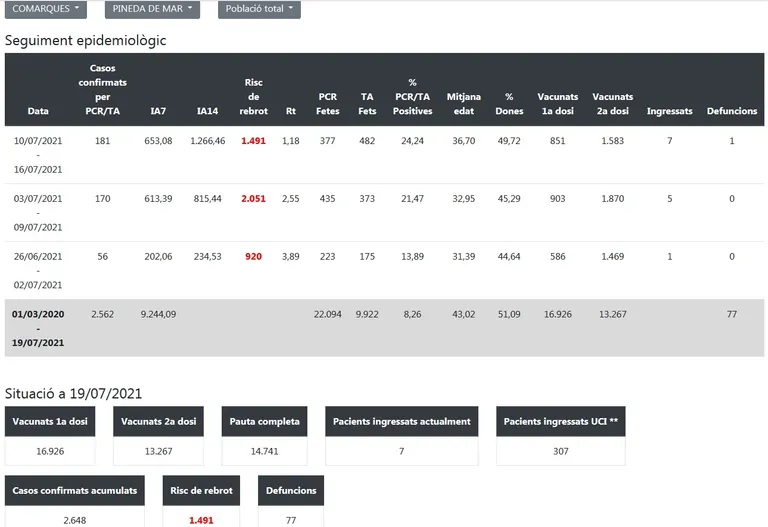Click the TA Fets value 482
Image resolution: width=768 pixels, height=527 pixels.
(367, 141)
